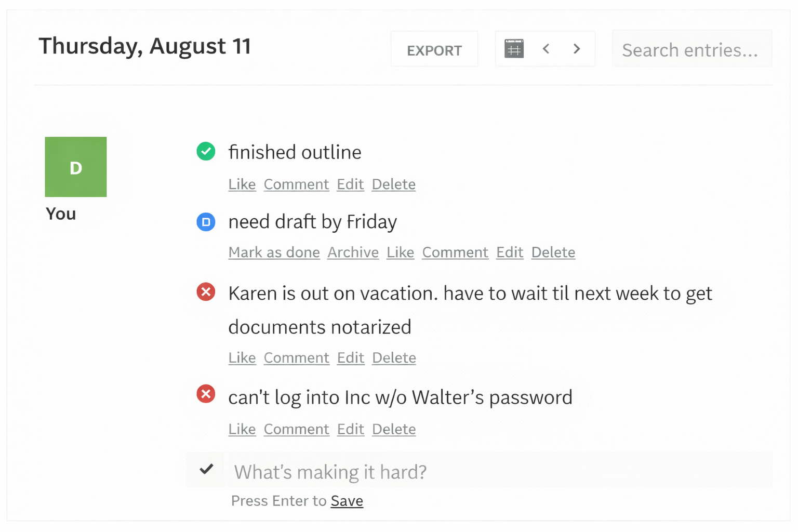Image resolution: width=798 pixels, height=532 pixels.
Task: Click the green D user avatar
Action: click(76, 167)
